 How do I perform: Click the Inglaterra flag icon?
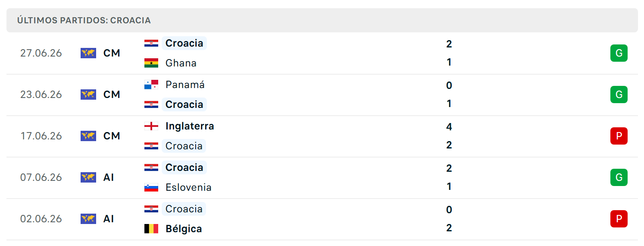[151, 126]
